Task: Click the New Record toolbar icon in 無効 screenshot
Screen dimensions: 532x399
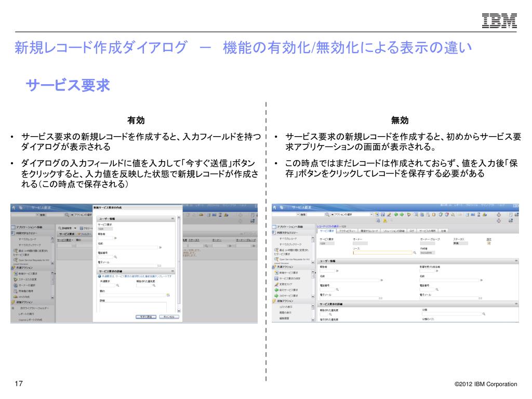Action: pos(377,215)
